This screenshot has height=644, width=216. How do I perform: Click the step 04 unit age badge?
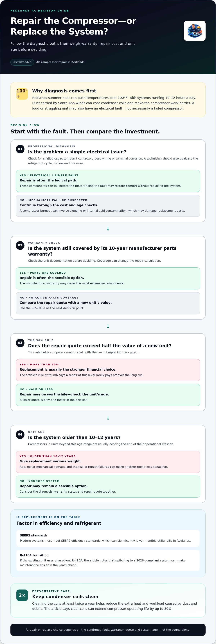(x=20, y=434)
